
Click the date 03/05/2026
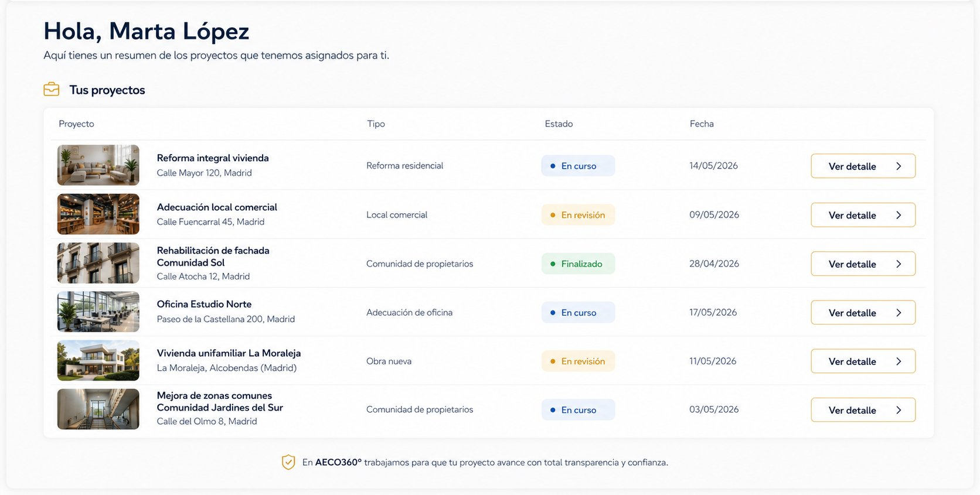(x=714, y=409)
